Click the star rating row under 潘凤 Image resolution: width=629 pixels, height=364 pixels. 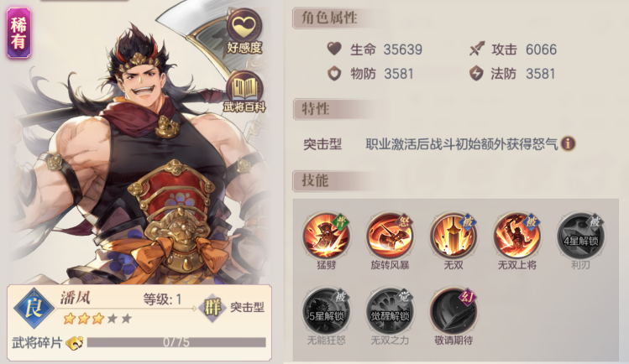coord(97,319)
